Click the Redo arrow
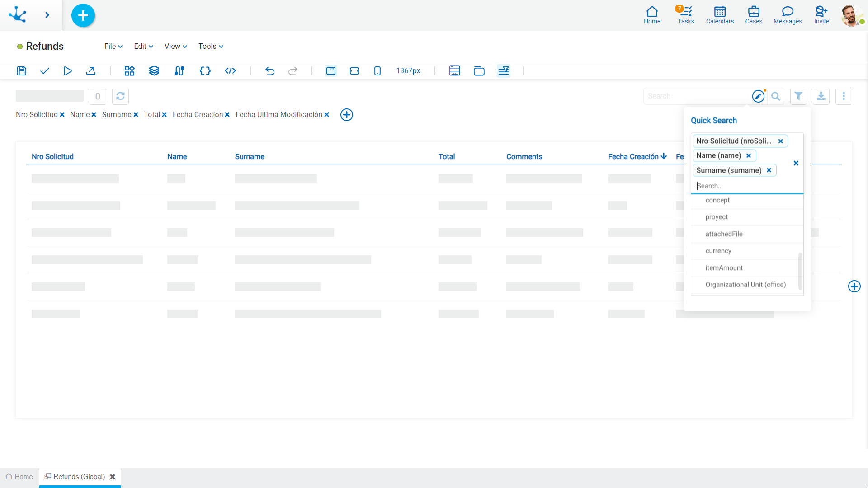The width and height of the screenshot is (868, 488). (x=293, y=71)
